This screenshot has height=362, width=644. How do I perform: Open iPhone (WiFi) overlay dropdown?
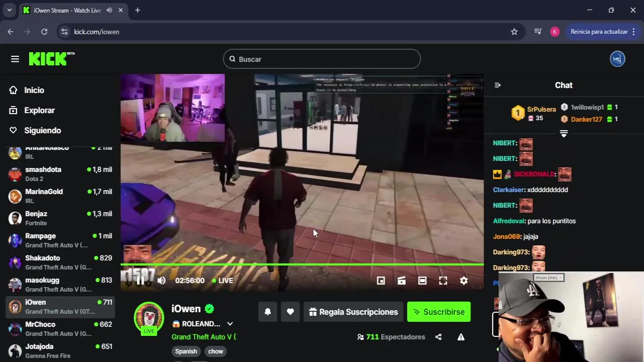[548, 278]
